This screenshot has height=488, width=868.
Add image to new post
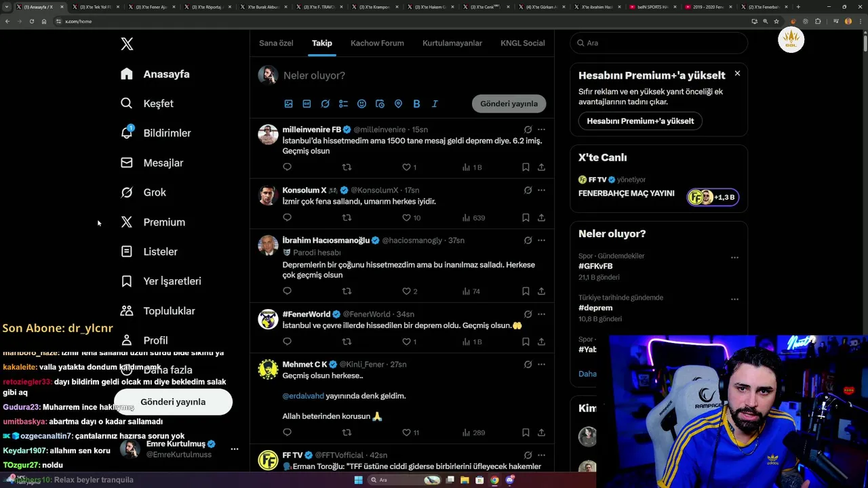click(x=288, y=104)
